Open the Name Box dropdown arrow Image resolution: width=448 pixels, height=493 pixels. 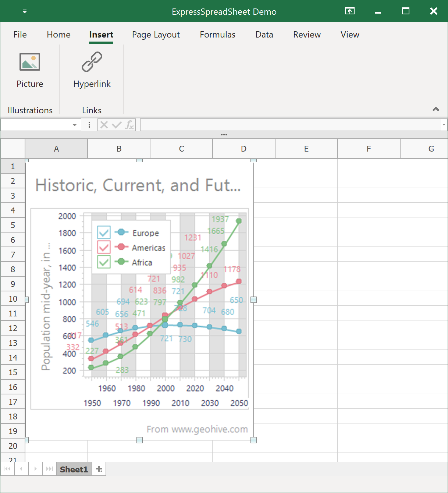coord(75,125)
